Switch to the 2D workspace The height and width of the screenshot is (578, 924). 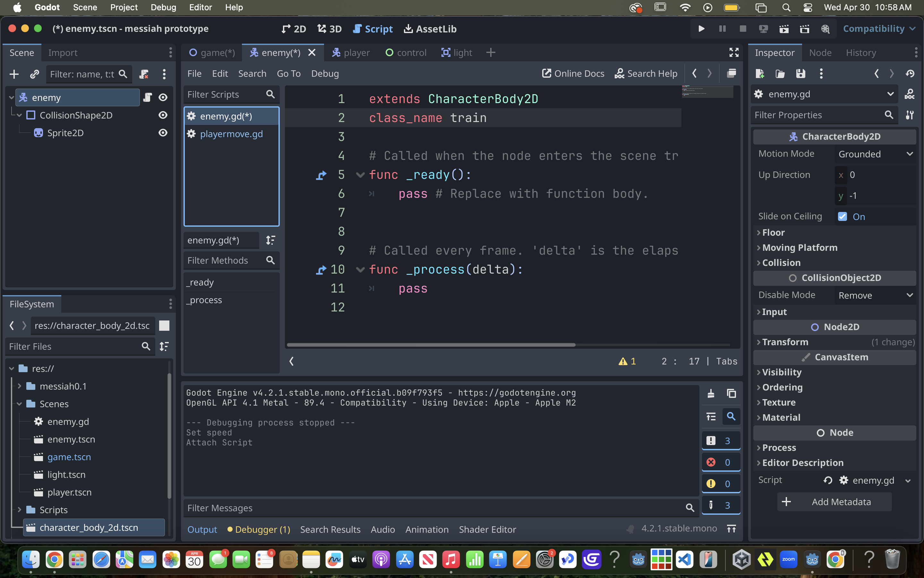[294, 29]
